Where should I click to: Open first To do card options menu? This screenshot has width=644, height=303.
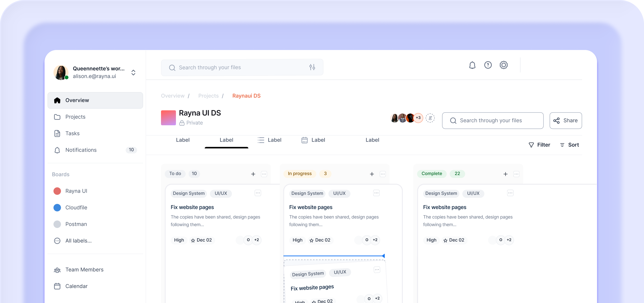258,193
